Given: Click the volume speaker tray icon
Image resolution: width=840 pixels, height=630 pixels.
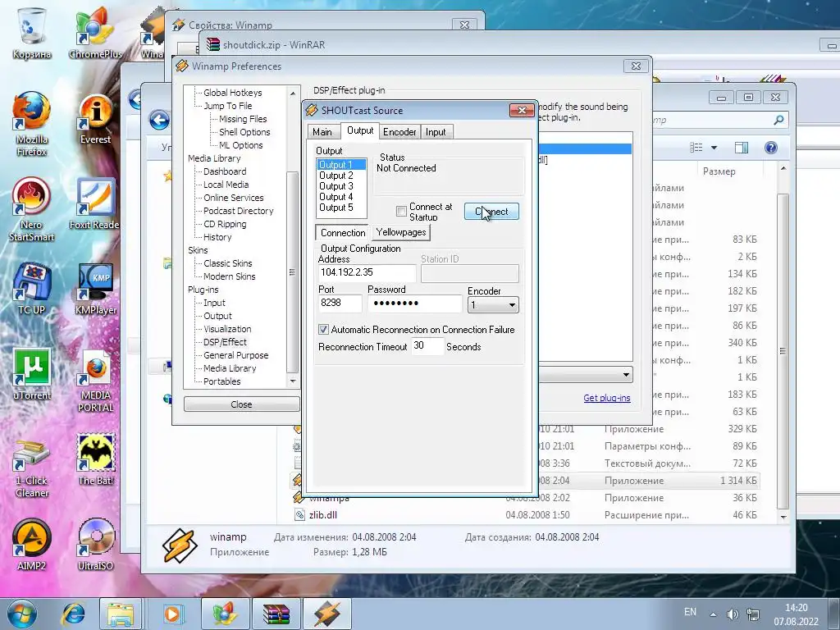Looking at the screenshot, I should 733,614.
